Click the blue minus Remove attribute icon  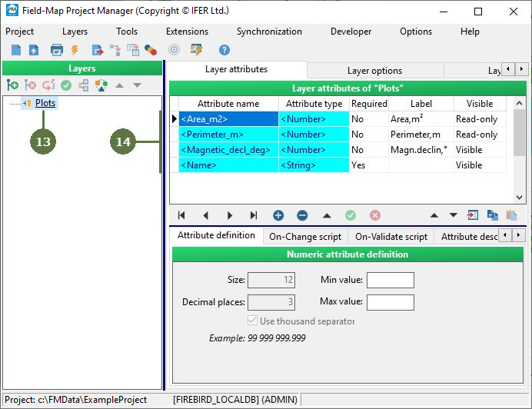tap(303, 216)
